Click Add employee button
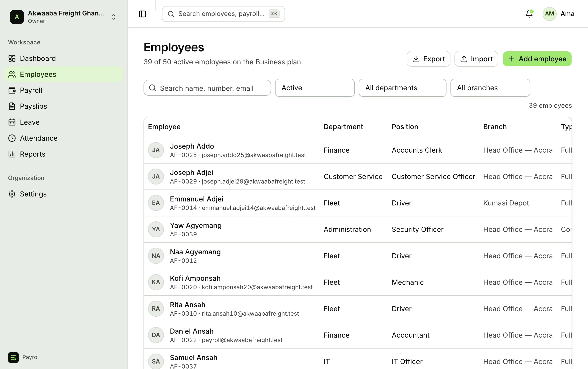This screenshot has height=369, width=588. point(537,59)
